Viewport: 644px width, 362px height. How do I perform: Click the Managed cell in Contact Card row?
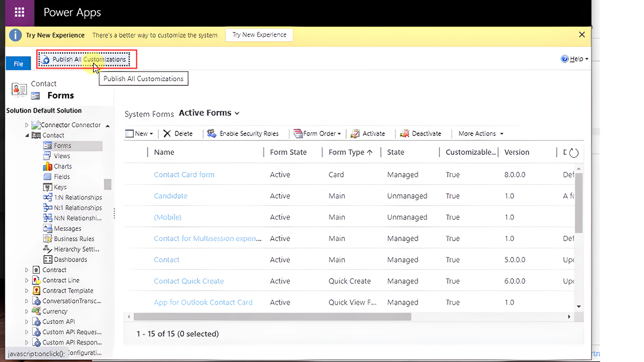(402, 175)
